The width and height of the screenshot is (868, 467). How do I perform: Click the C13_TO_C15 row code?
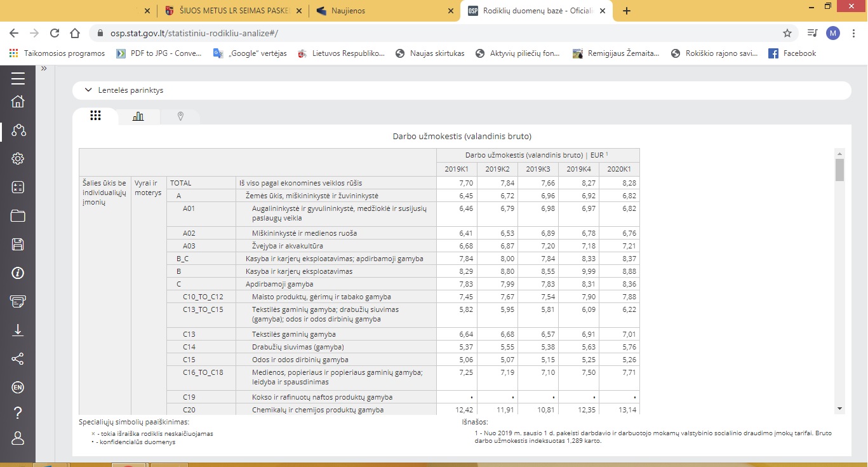[x=203, y=309]
